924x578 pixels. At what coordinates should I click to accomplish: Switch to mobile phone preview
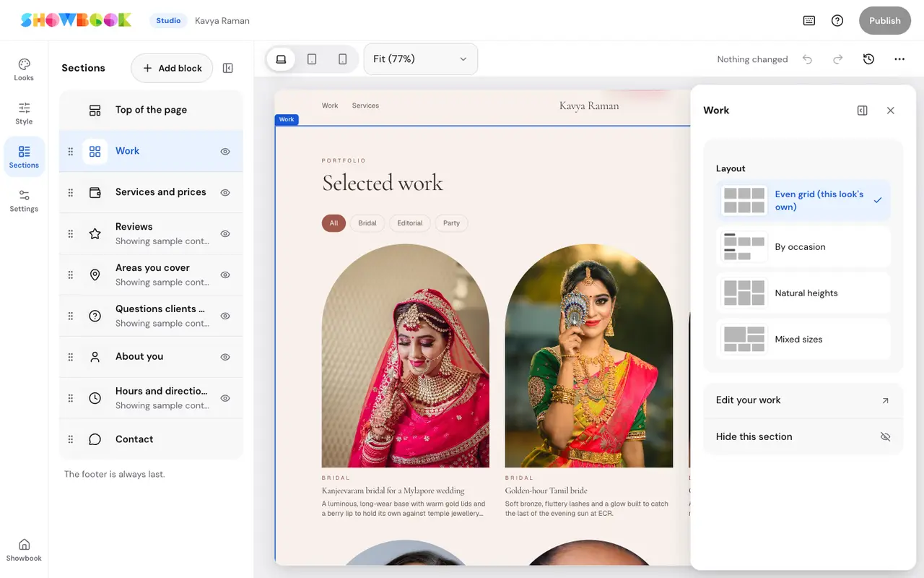[x=343, y=59]
